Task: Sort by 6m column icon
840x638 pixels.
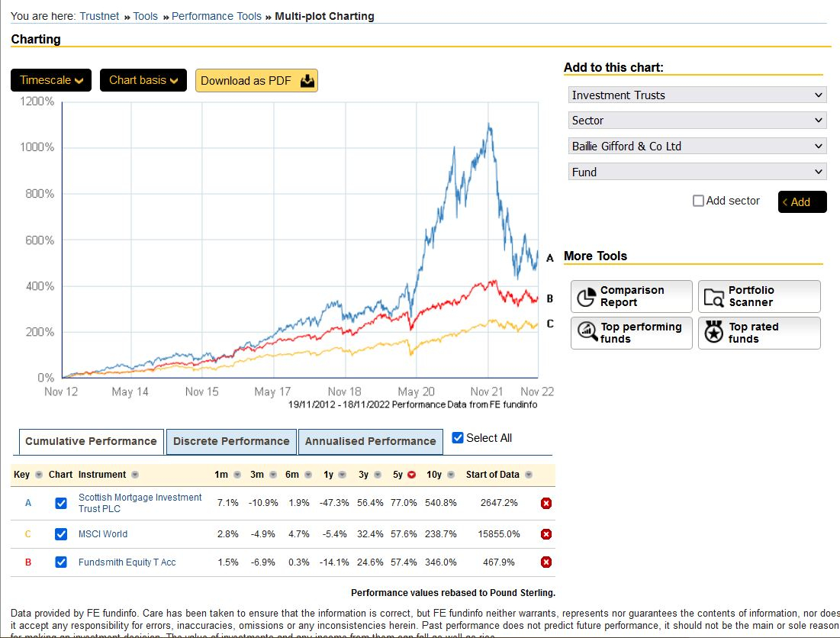Action: [x=308, y=475]
